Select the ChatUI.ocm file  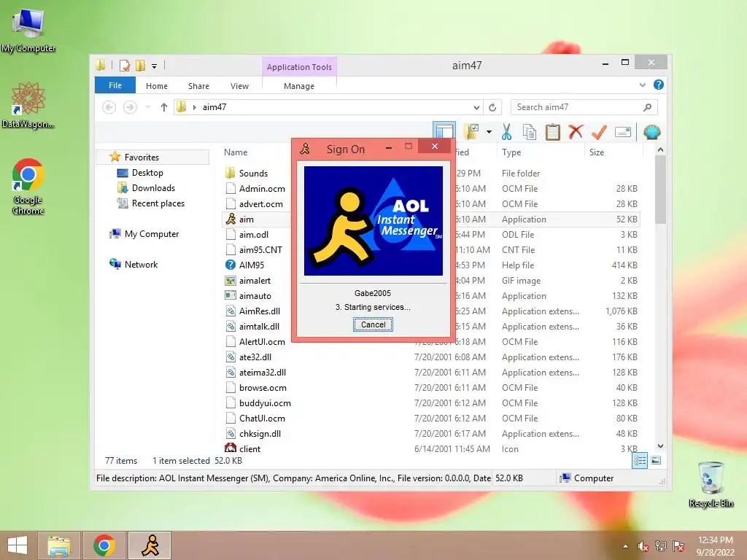[x=262, y=418]
